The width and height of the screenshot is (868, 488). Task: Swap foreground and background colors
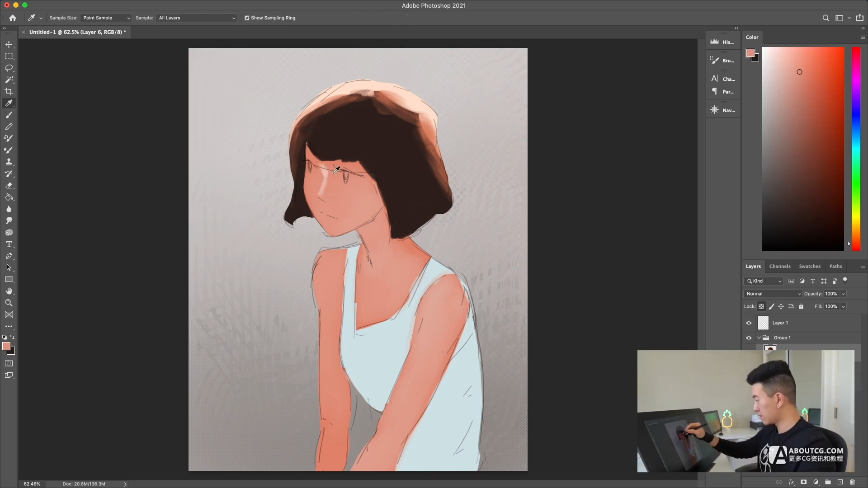pos(12,337)
